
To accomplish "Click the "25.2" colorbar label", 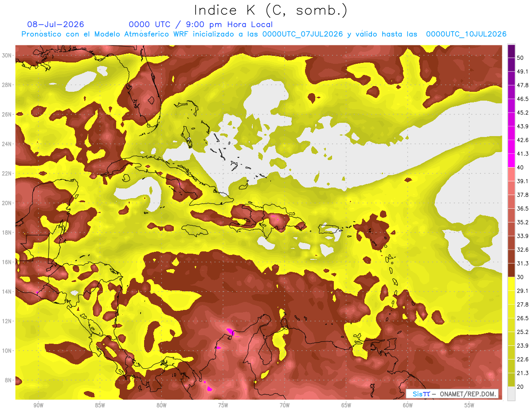I will coord(523,332).
